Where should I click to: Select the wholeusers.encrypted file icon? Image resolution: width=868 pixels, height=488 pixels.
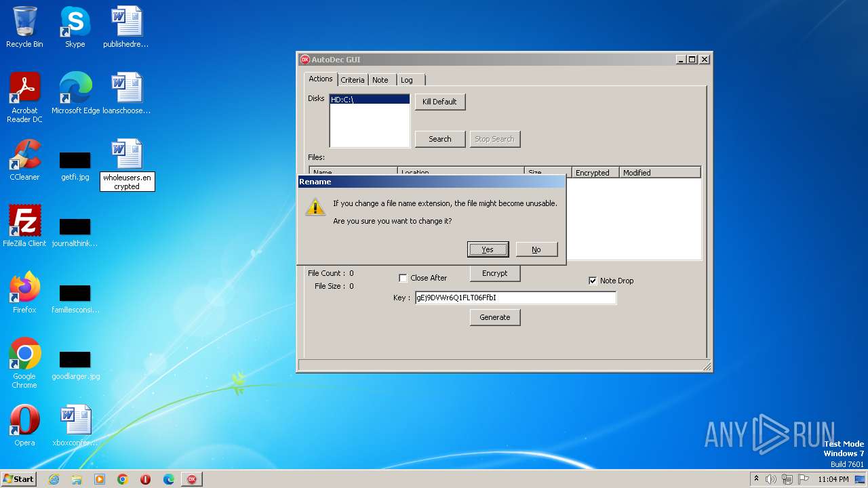(x=127, y=164)
